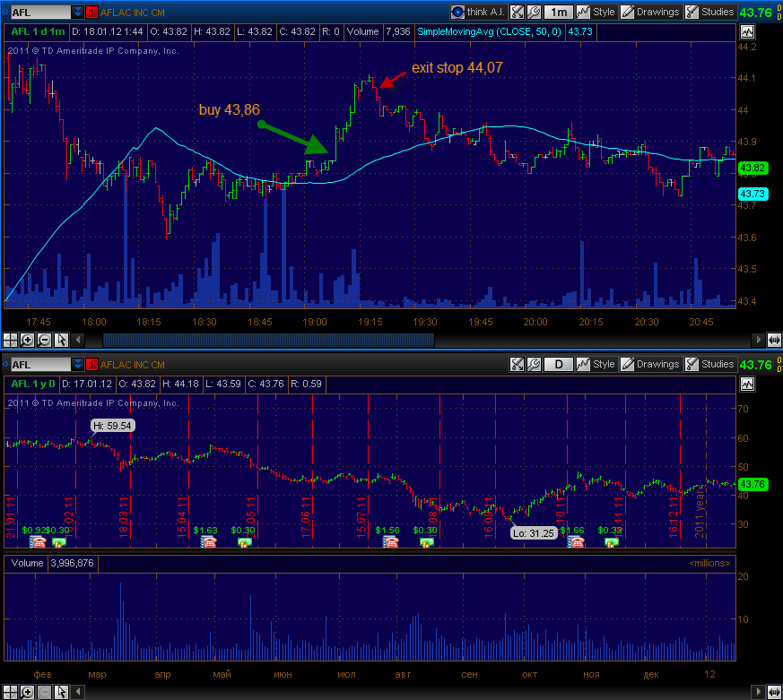Image resolution: width=783 pixels, height=700 pixels.
Task: Click the 'Volume 7,936' readout in the upper chart
Action: coord(378,32)
